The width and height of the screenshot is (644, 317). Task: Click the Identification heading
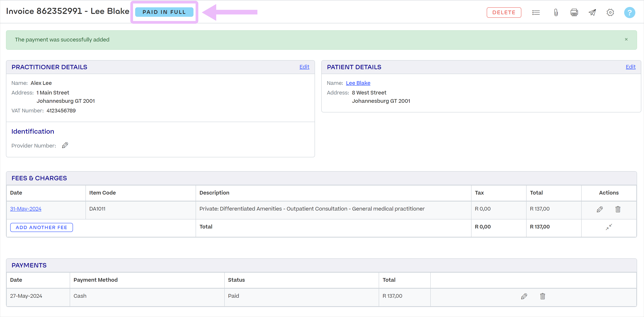point(33,131)
